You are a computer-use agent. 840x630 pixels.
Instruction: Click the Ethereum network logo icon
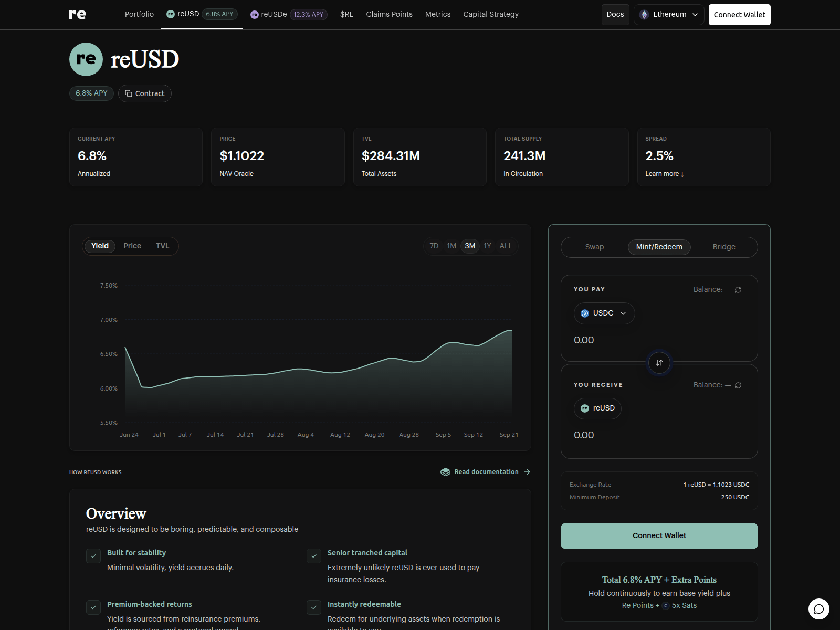tap(644, 15)
